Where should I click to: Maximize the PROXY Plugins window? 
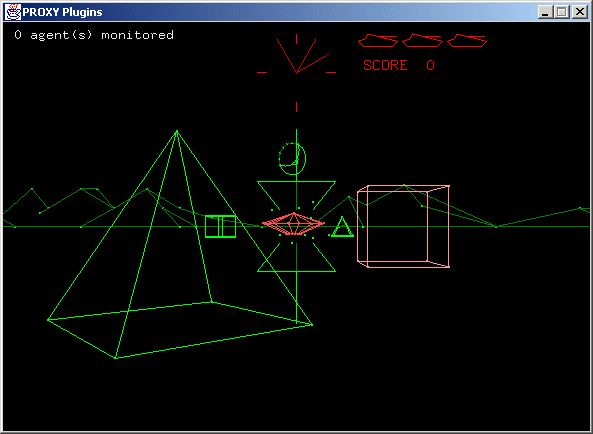click(562, 12)
